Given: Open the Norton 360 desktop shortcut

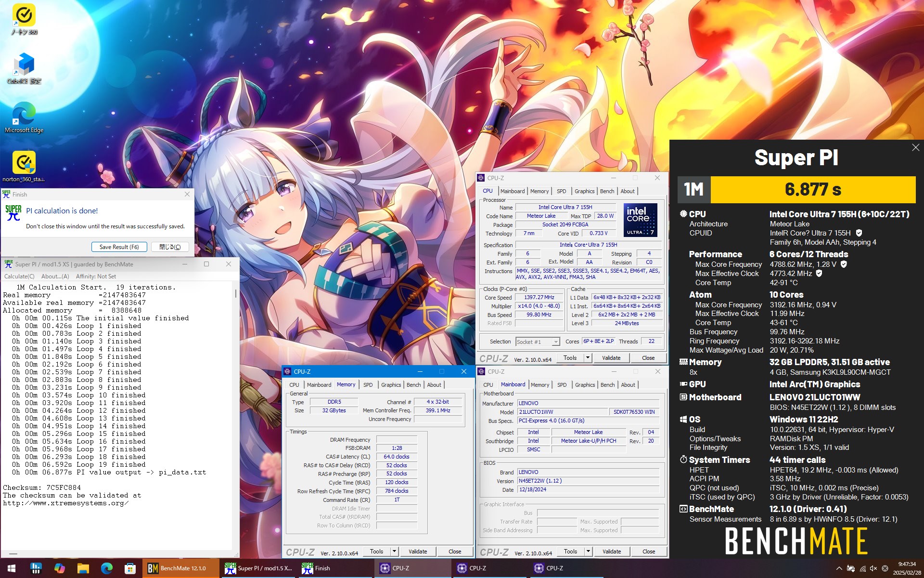Looking at the screenshot, I should pos(24,20).
